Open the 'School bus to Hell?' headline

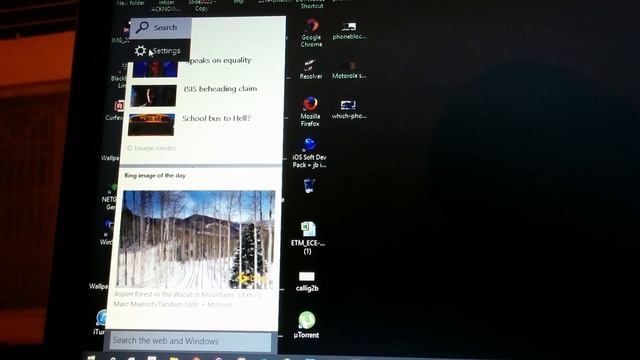[x=216, y=118]
